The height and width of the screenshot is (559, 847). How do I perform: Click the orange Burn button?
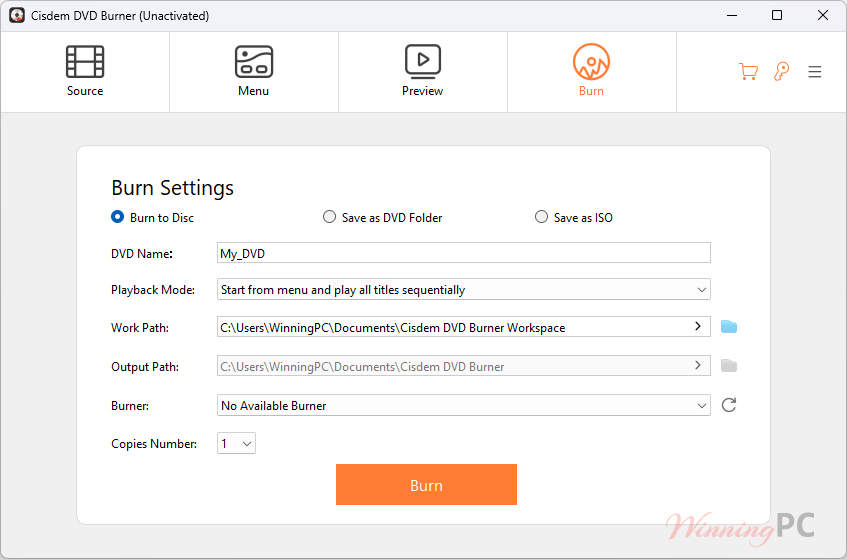[x=426, y=484]
